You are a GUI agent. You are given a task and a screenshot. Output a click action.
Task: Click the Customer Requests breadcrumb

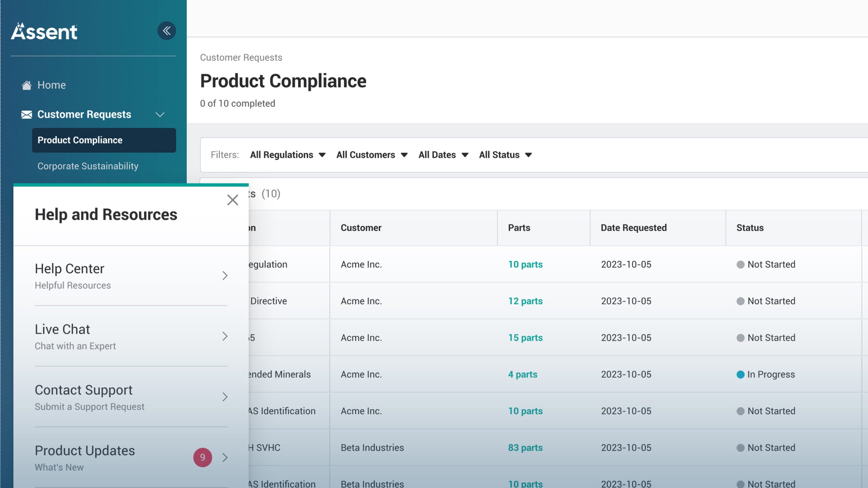pyautogui.click(x=241, y=58)
